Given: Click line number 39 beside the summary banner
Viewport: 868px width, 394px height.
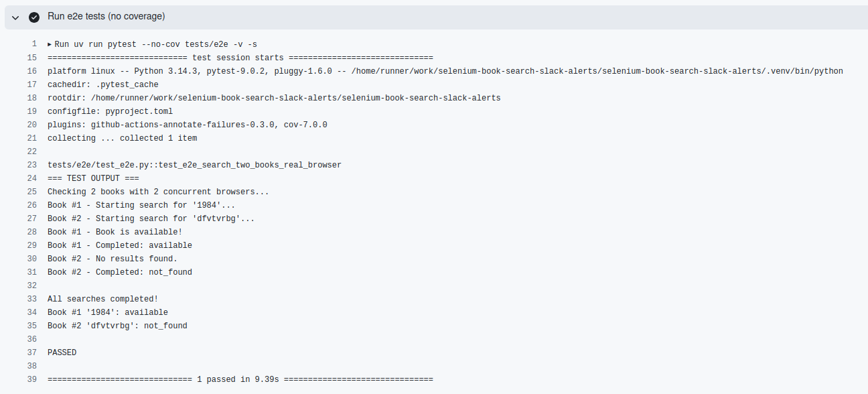Looking at the screenshot, I should point(31,379).
